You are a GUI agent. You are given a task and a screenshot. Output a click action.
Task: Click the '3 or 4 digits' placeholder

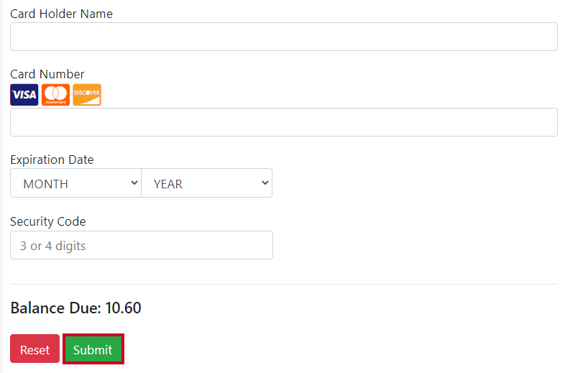[x=53, y=246]
